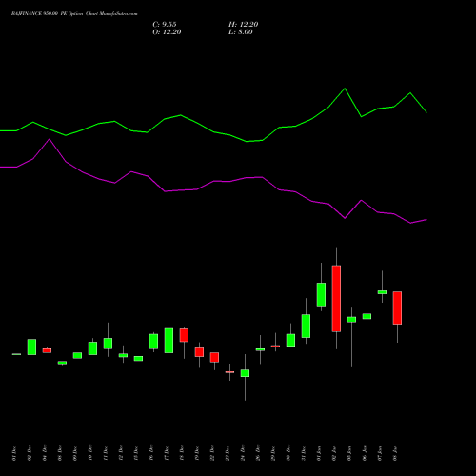Click the high value H: 12.20
The height and width of the screenshot is (476, 476).
(x=244, y=25)
